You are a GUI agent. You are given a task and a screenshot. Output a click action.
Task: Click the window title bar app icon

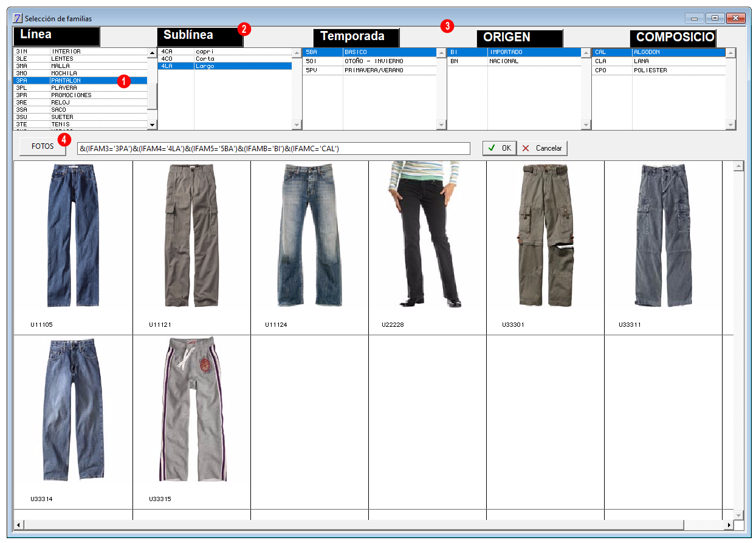(x=17, y=18)
